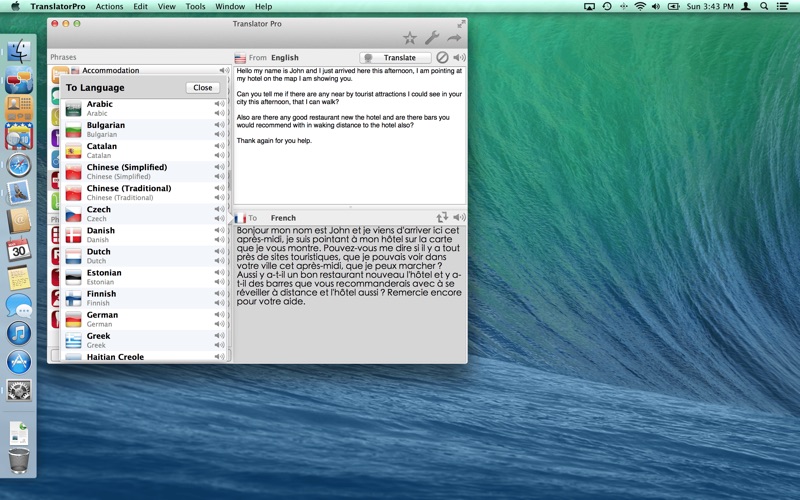Screen dimensions: 800x500
Task: Close the To Language popup
Action: (x=202, y=88)
